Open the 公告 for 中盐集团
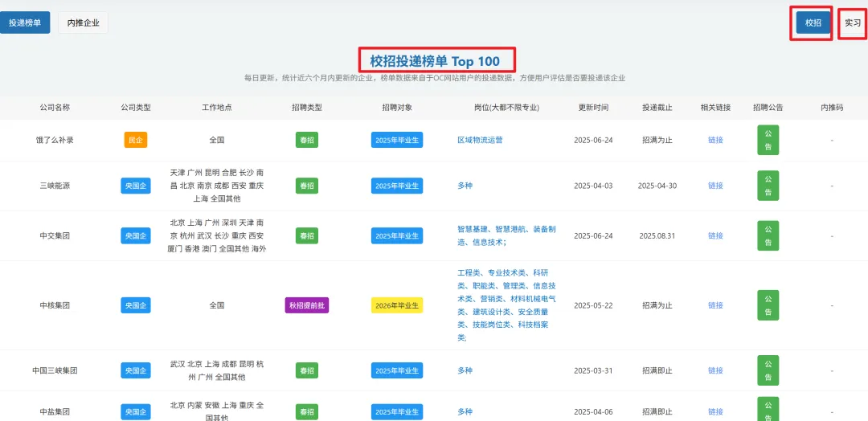Viewport: 868px width, 421px height. click(x=768, y=410)
